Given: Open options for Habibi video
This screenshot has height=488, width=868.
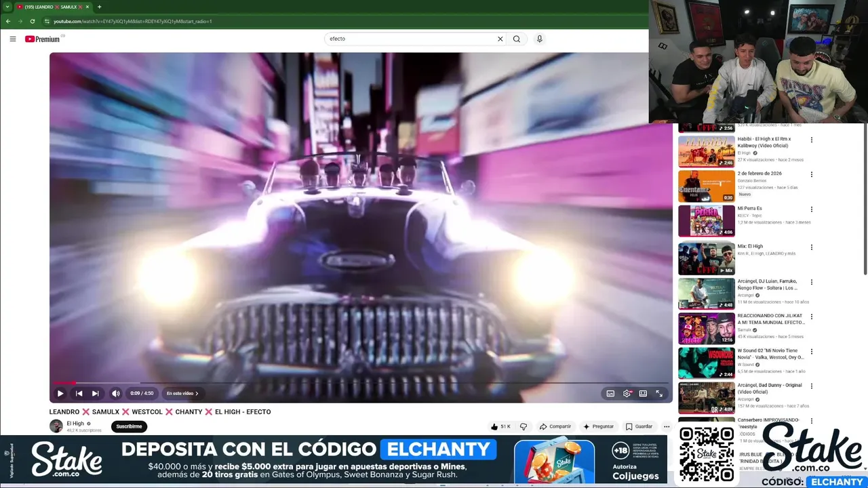Looking at the screenshot, I should [811, 140].
